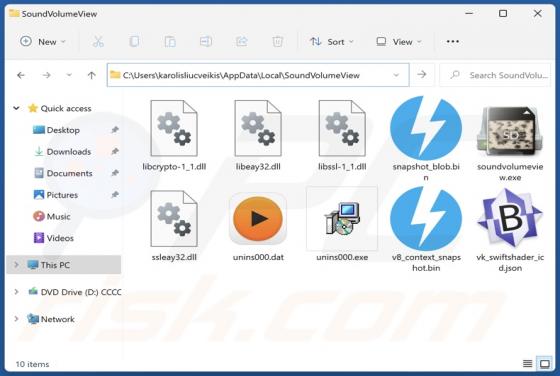
Task: Click the Paste icon in toolbar
Action: pyautogui.click(x=170, y=42)
